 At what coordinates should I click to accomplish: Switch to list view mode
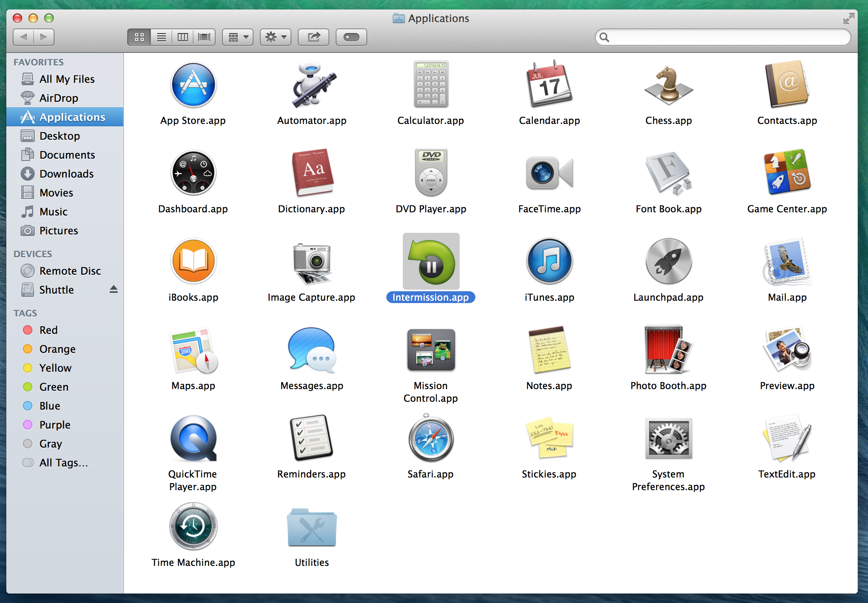[x=161, y=37]
